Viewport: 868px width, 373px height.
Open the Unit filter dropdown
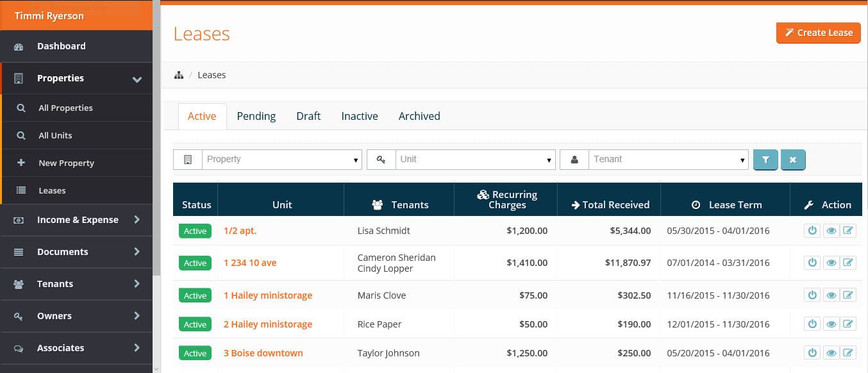(x=474, y=160)
